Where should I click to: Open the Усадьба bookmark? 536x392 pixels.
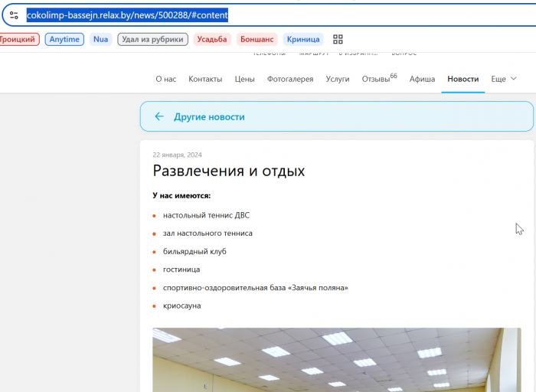pos(212,39)
